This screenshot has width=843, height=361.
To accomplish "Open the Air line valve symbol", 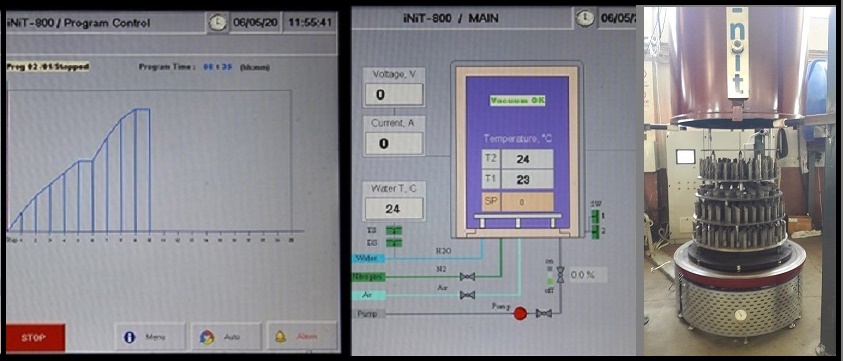I will point(467,295).
